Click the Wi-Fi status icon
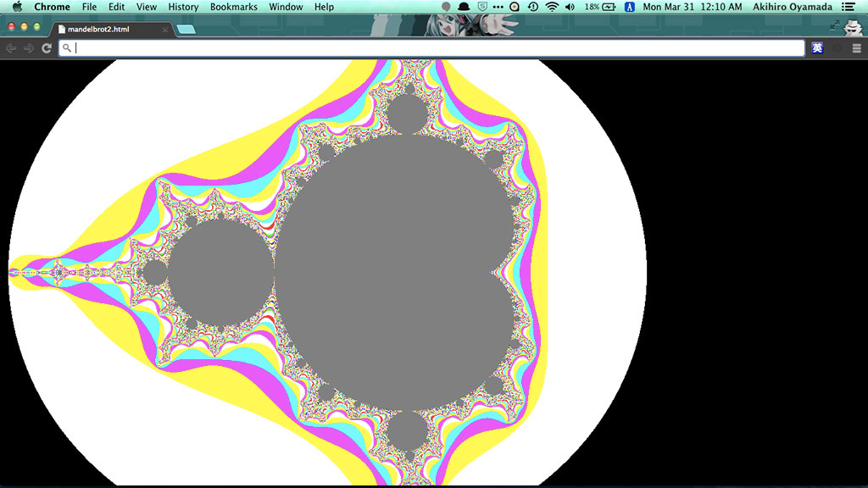 tap(552, 7)
